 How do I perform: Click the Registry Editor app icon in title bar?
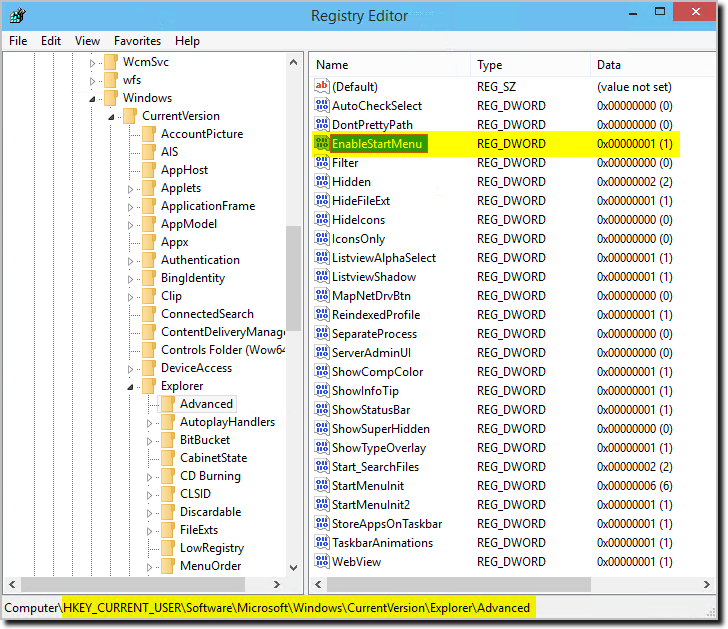pos(18,16)
